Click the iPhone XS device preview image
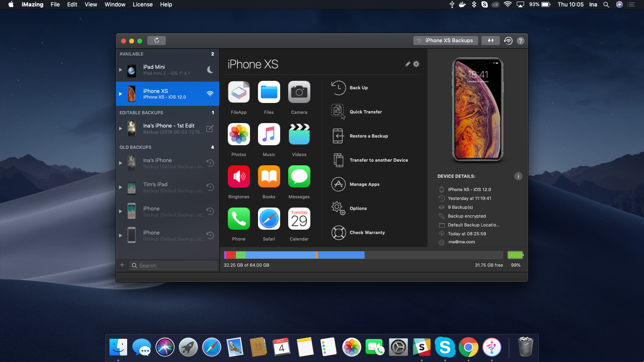 [x=478, y=110]
